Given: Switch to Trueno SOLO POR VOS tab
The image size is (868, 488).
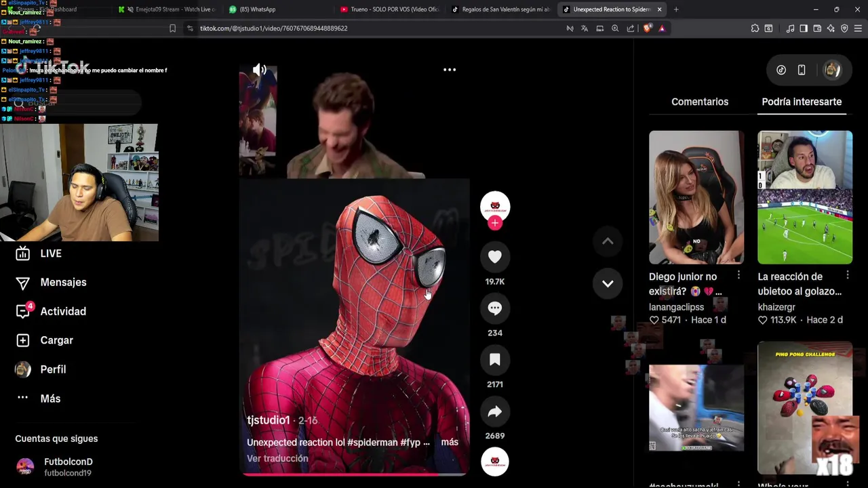Looking at the screenshot, I should point(389,9).
